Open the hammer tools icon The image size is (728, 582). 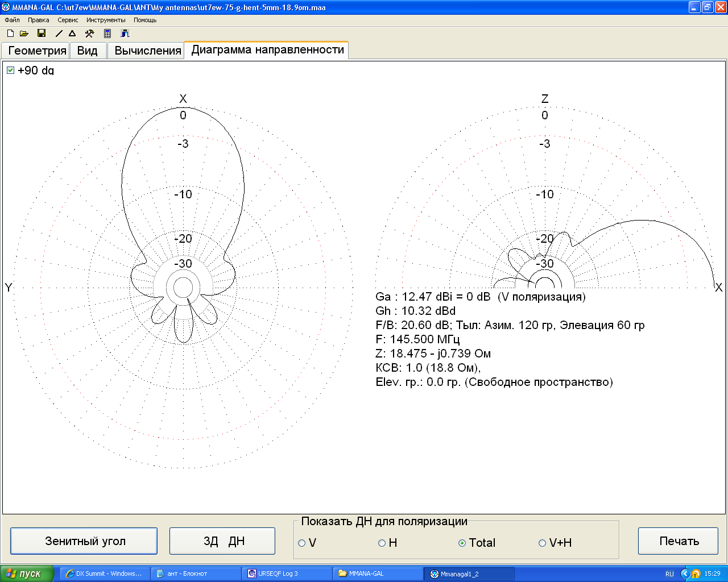[89, 34]
